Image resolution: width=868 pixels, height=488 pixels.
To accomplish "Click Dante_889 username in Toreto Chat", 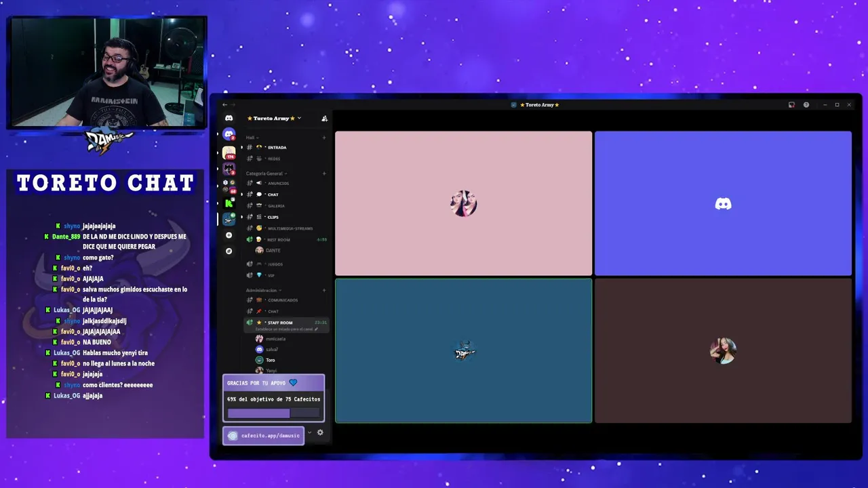I will [66, 237].
